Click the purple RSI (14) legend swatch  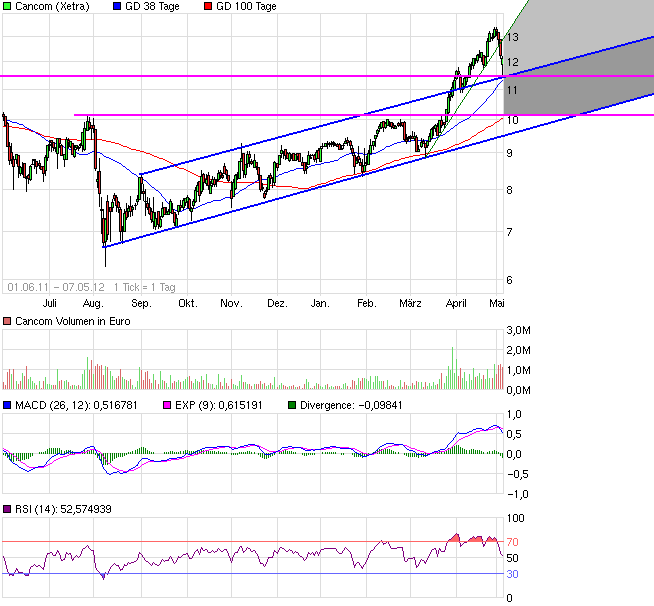click(x=7, y=509)
